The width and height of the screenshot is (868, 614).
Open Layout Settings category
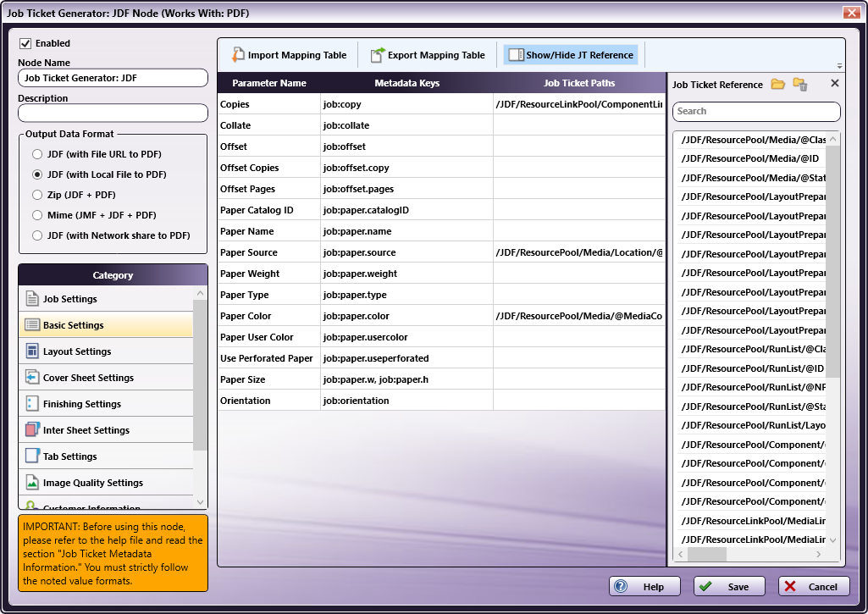click(x=106, y=351)
